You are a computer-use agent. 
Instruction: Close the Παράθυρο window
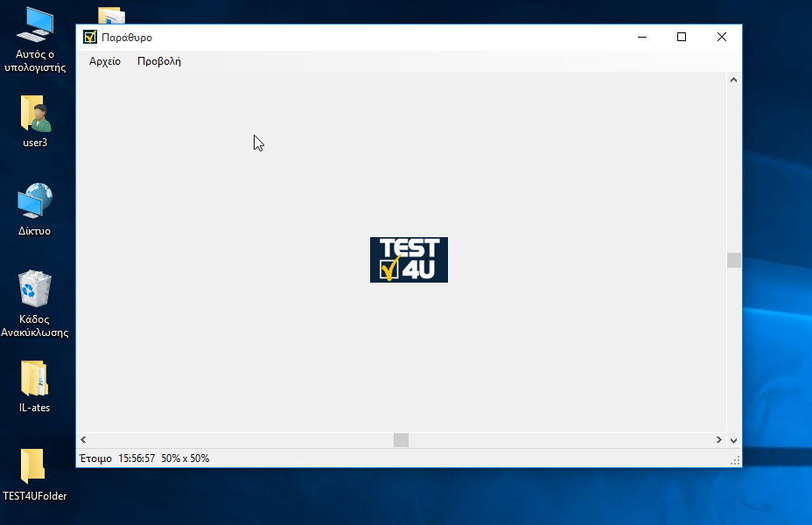click(721, 37)
